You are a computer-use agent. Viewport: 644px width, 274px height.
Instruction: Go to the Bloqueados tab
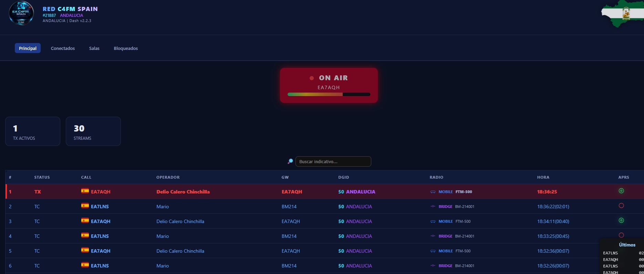click(x=126, y=48)
